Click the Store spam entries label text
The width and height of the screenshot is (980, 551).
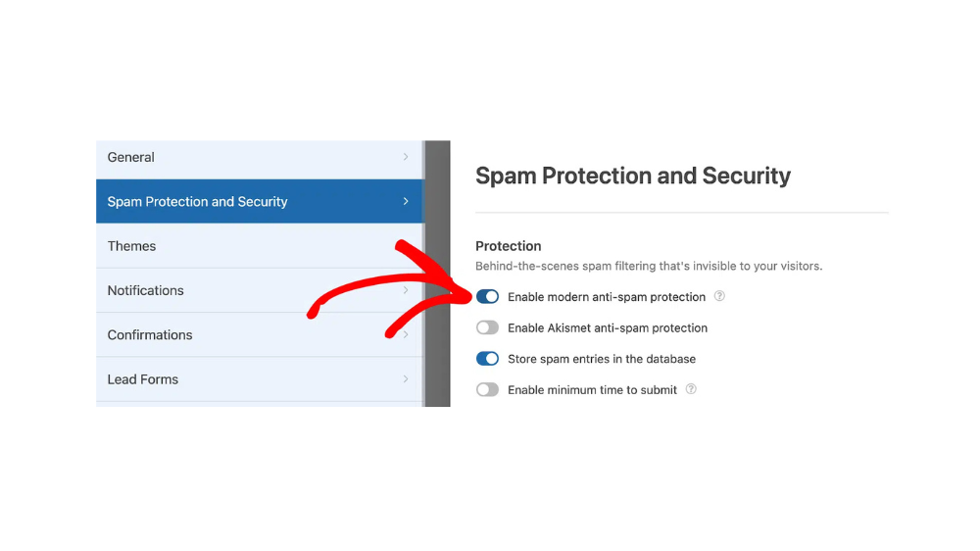pos(602,359)
